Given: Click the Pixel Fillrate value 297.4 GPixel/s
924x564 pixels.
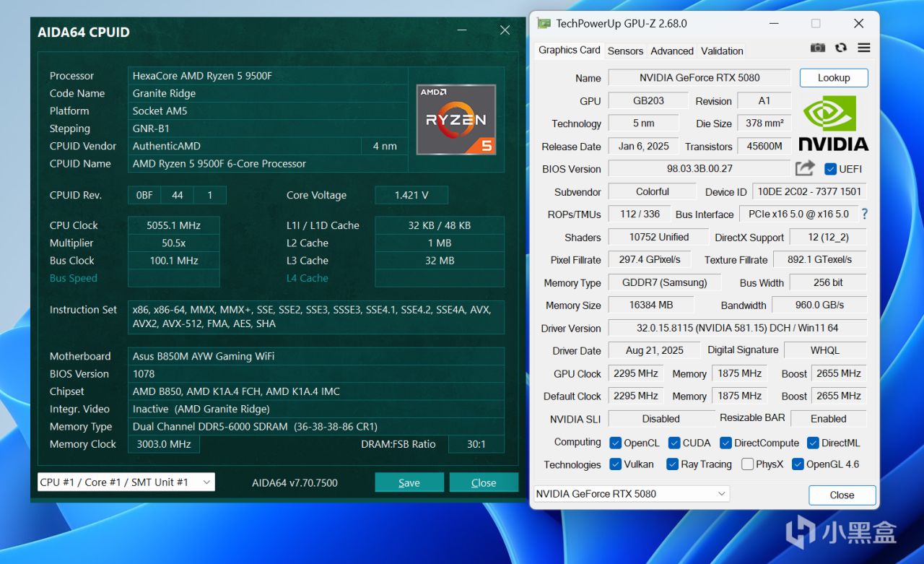Looking at the screenshot, I should (649, 259).
